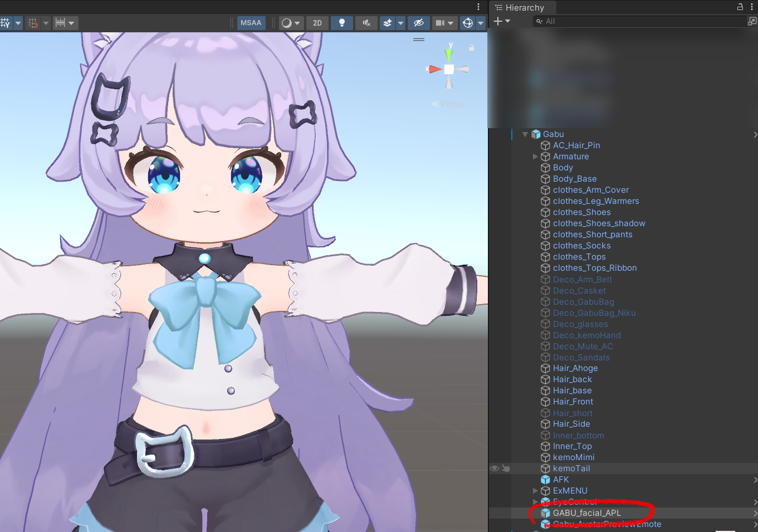The image size is (758, 532).
Task: Expand the ExMENU object
Action: pos(535,491)
